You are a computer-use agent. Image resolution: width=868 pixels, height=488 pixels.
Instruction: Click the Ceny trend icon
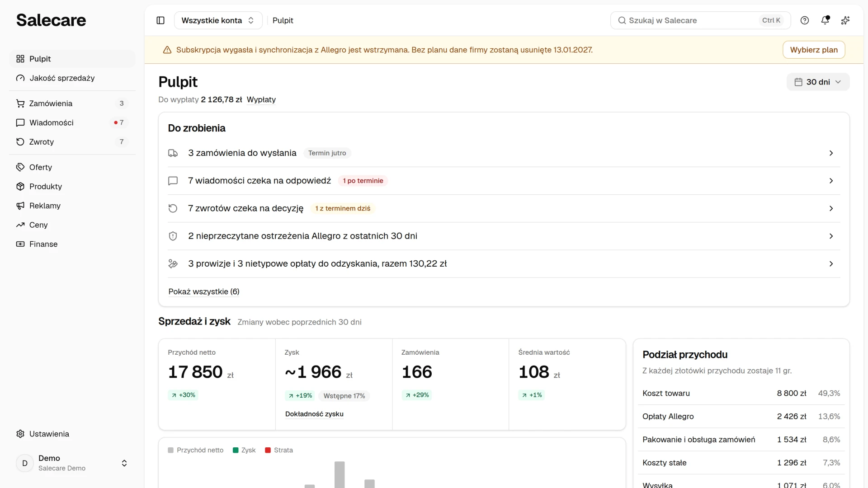tap(20, 225)
